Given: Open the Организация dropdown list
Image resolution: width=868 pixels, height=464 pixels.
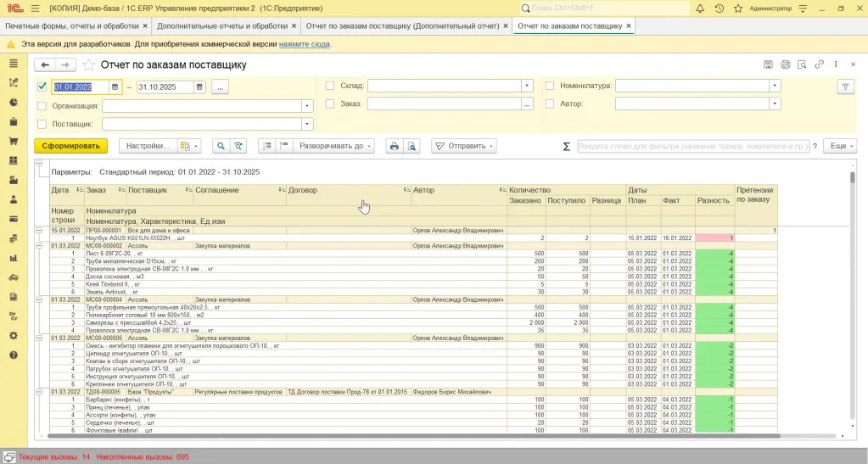Looking at the screenshot, I should click(x=307, y=106).
